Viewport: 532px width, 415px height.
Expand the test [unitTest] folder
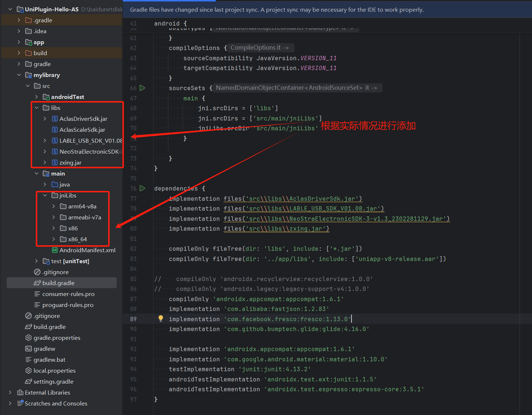pos(37,261)
